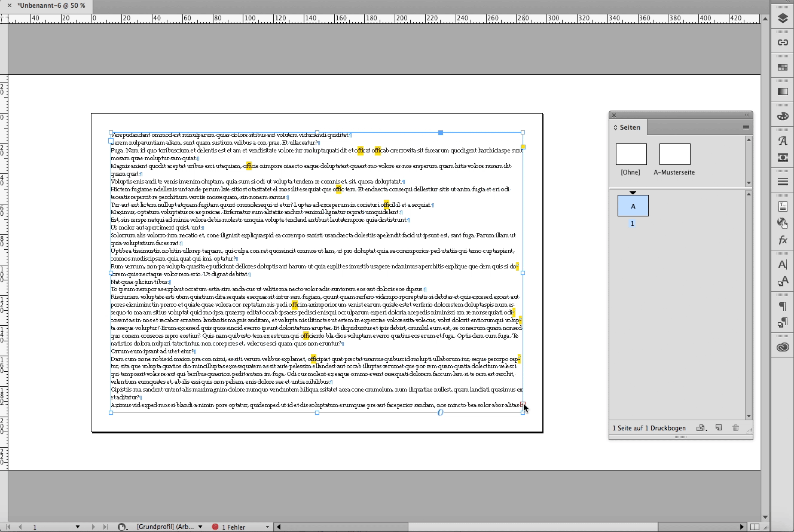Open the text-page panel icon above the globe
Screen dimensions: 794x532
coord(783,207)
